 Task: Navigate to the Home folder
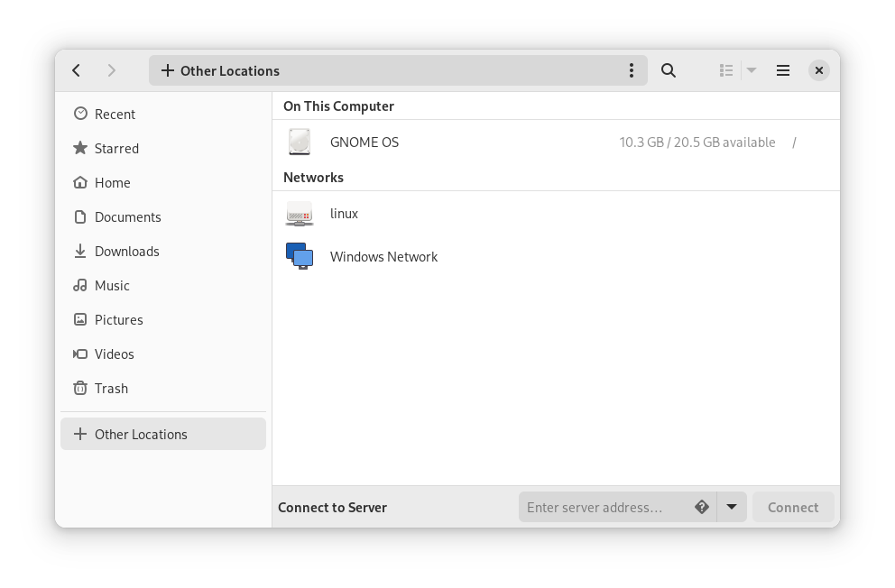pos(112,183)
